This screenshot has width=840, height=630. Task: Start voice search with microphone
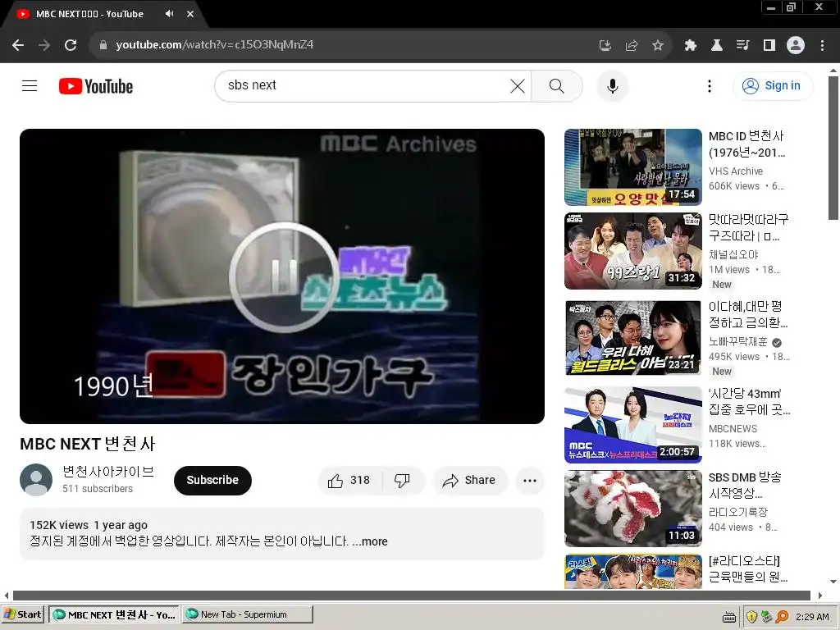click(612, 85)
